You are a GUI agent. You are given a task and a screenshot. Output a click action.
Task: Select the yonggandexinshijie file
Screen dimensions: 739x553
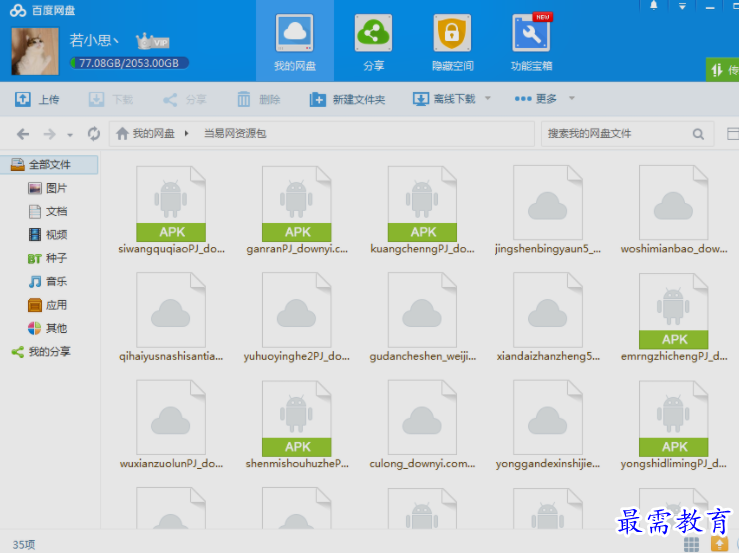[548, 425]
